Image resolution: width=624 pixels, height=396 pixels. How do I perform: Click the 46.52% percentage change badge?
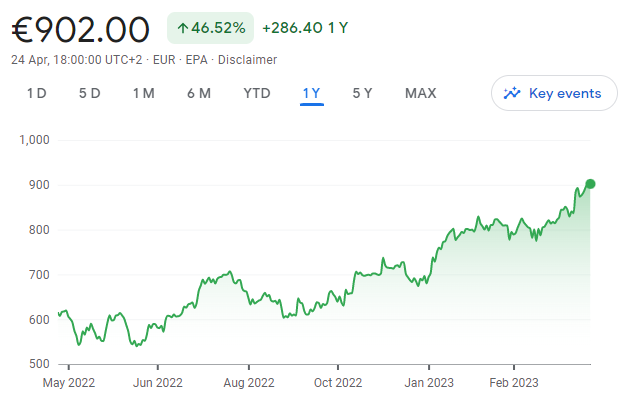[211, 28]
